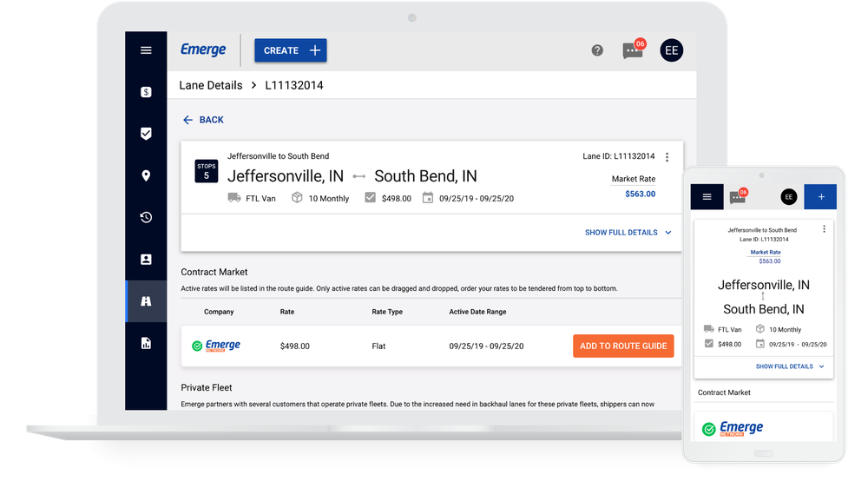Click the Contract Market heading on tablet

click(724, 392)
